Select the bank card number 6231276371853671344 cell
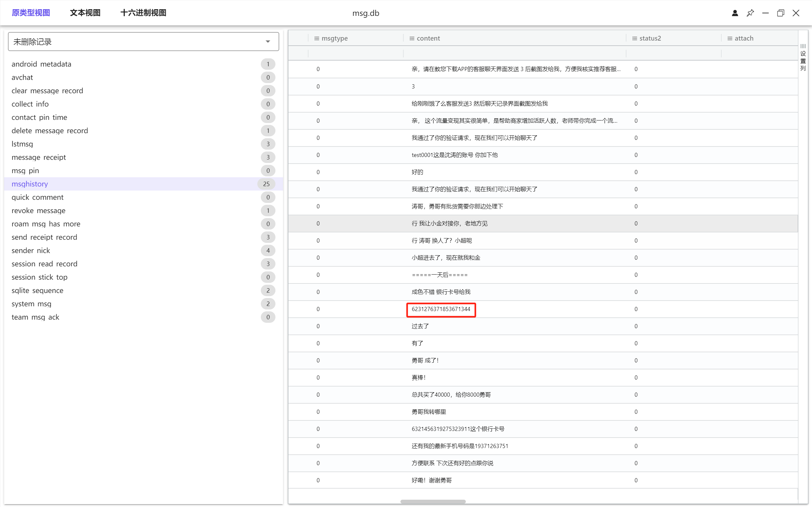 (x=441, y=309)
